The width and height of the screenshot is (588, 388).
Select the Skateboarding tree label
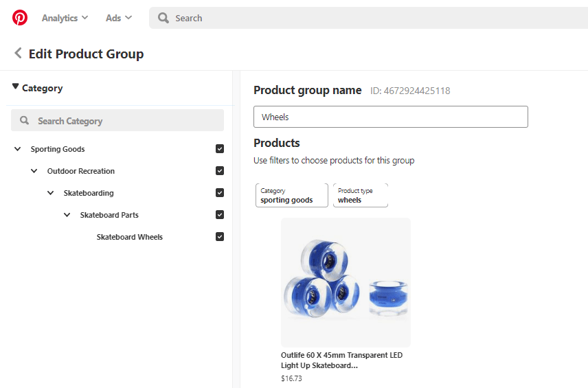point(89,193)
